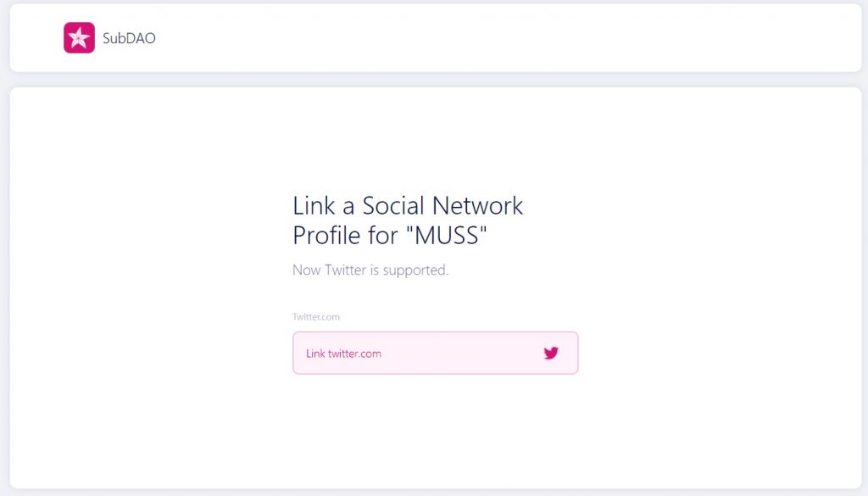Click the word "Network" in the heading

[x=478, y=206]
